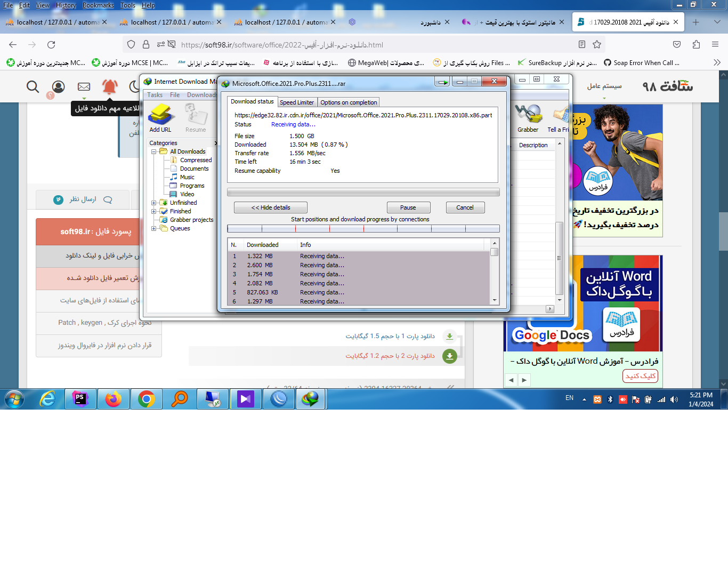Screen dimensions: 728x576
Task: Open the user account icon on soft98
Action: pos(59,86)
